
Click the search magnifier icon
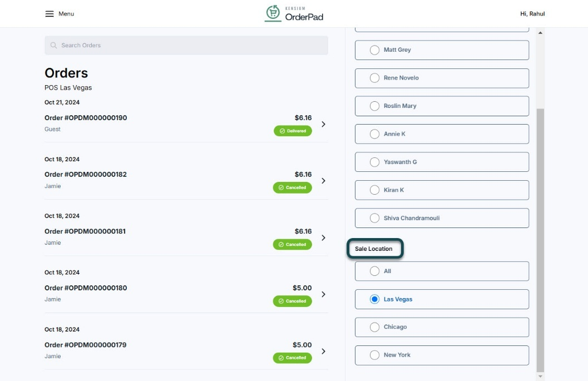tap(53, 46)
